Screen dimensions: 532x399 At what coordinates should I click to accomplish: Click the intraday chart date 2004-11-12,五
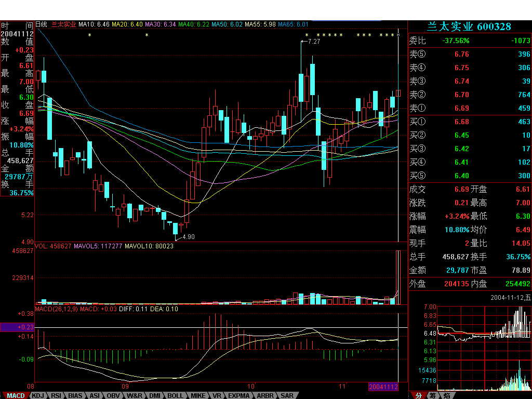(511, 298)
